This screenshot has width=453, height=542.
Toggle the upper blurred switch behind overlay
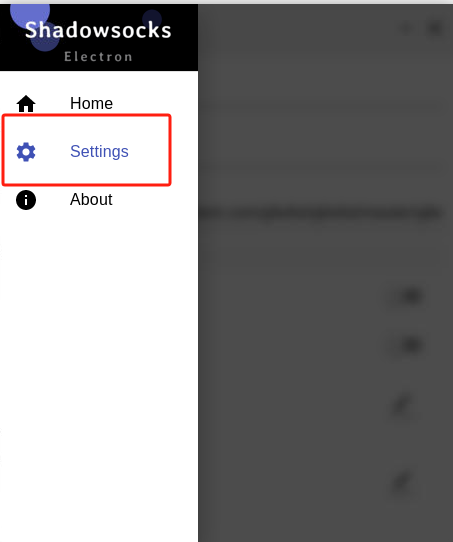coord(409,296)
